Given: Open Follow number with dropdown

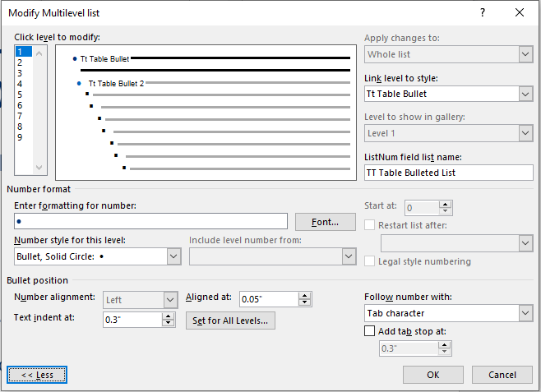Looking at the screenshot, I should pyautogui.click(x=525, y=313).
